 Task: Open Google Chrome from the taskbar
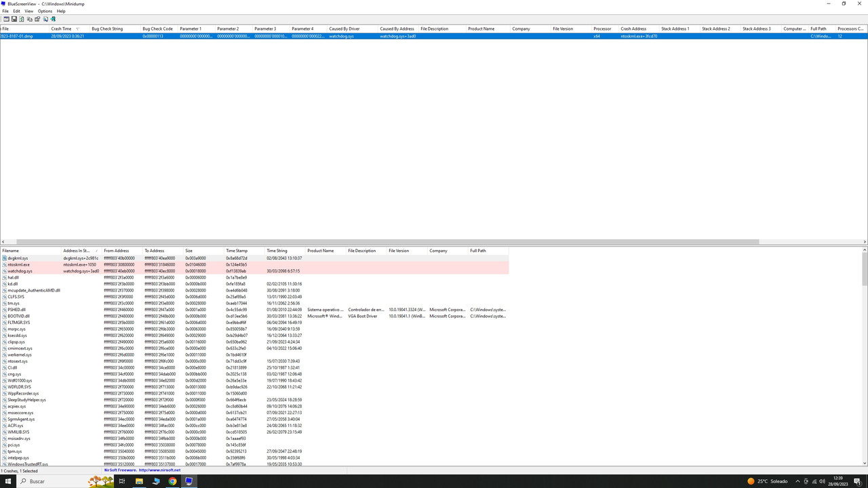pyautogui.click(x=172, y=481)
